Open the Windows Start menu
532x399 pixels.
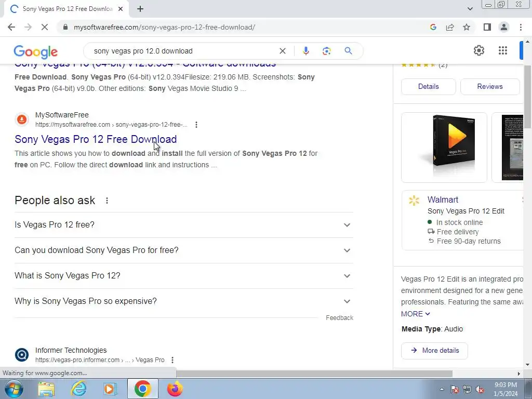(x=14, y=389)
